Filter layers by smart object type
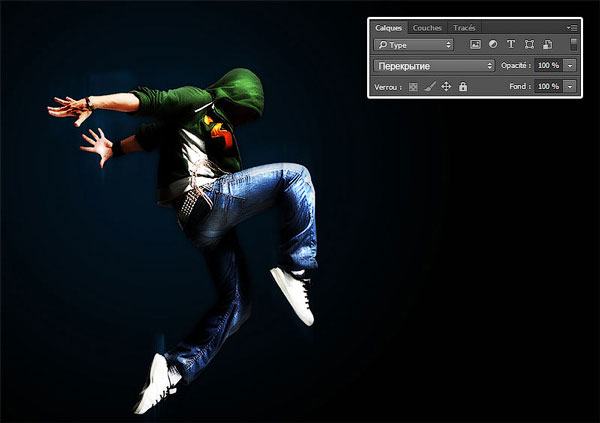Viewport: 600px width, 423px height. point(545,45)
